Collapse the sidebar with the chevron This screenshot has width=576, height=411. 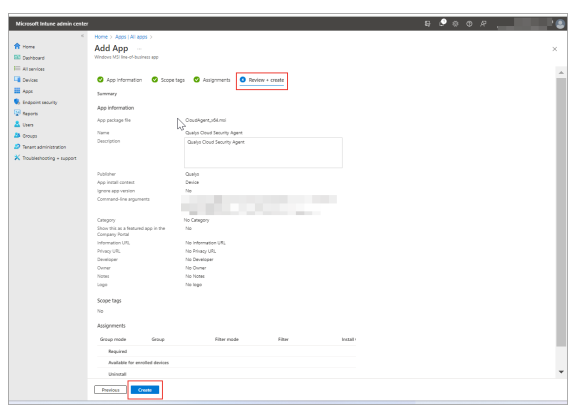coord(82,36)
